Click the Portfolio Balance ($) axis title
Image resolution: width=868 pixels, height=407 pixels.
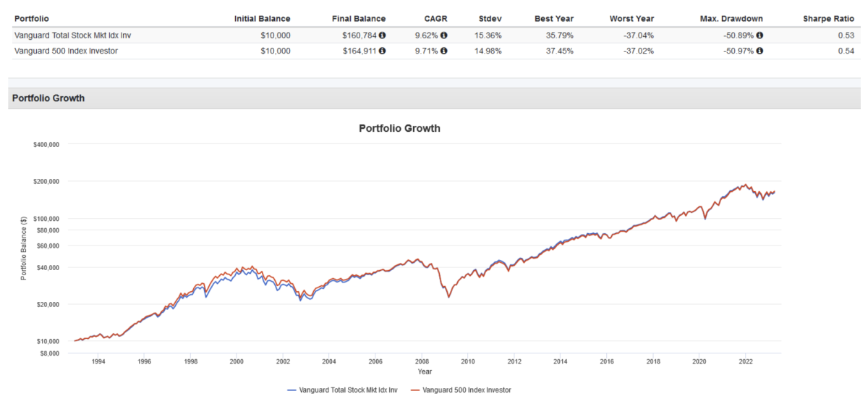coord(24,249)
